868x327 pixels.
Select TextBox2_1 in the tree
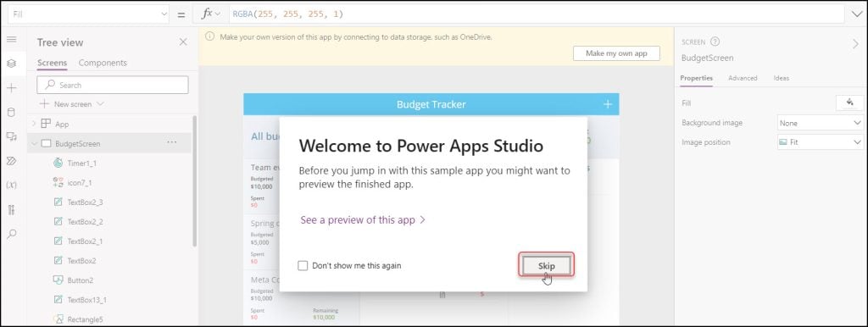coord(86,241)
